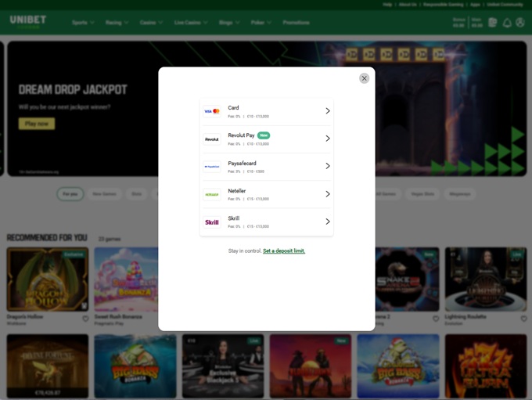
Task: Expand Revolut Pay option chevron
Action: click(x=327, y=139)
